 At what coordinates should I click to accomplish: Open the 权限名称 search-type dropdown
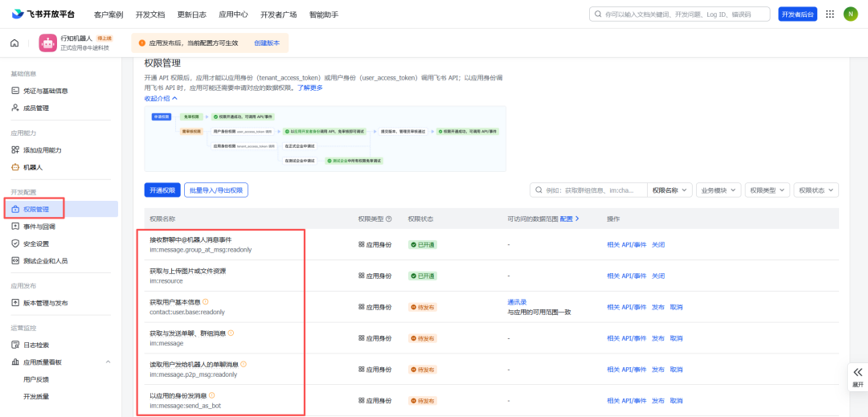(669, 190)
